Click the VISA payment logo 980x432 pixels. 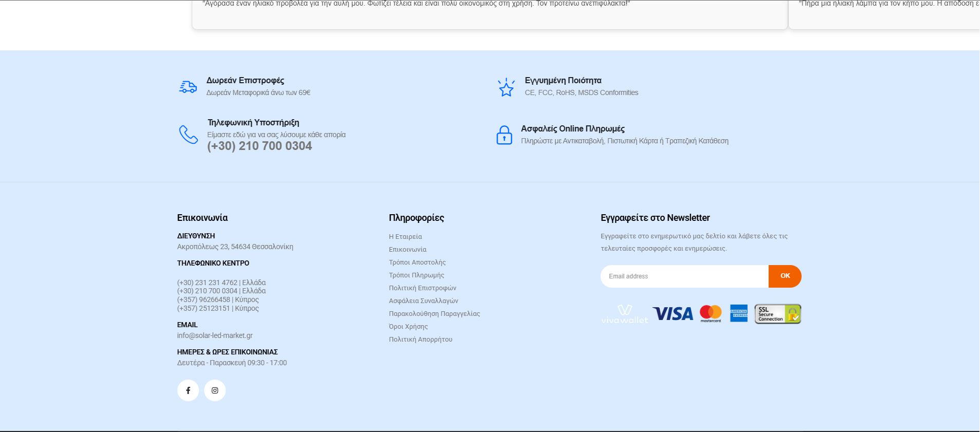(x=673, y=314)
